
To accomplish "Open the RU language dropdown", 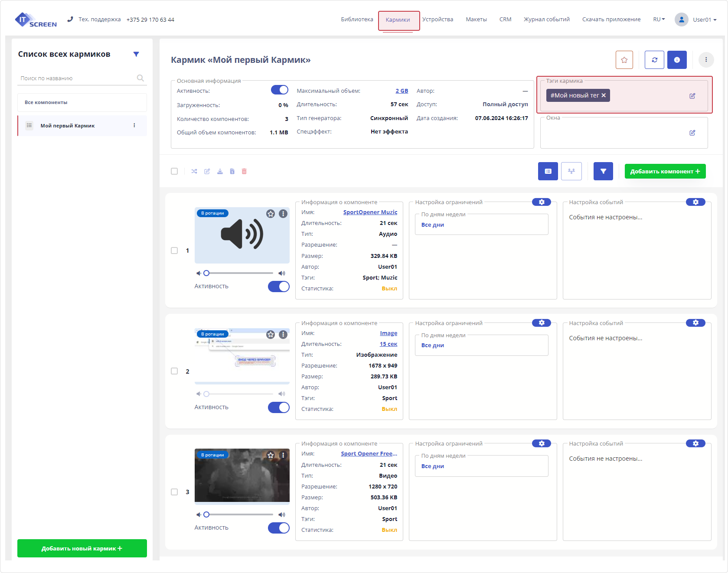I will tap(659, 20).
